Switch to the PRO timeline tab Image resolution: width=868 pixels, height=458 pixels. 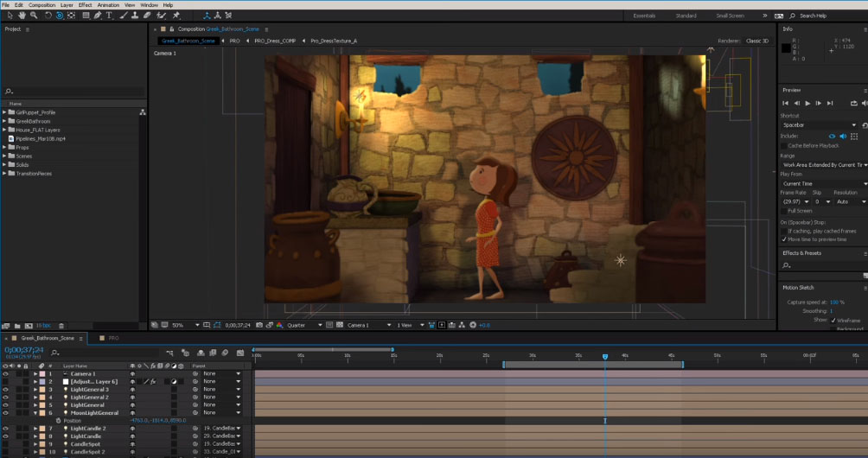112,338
